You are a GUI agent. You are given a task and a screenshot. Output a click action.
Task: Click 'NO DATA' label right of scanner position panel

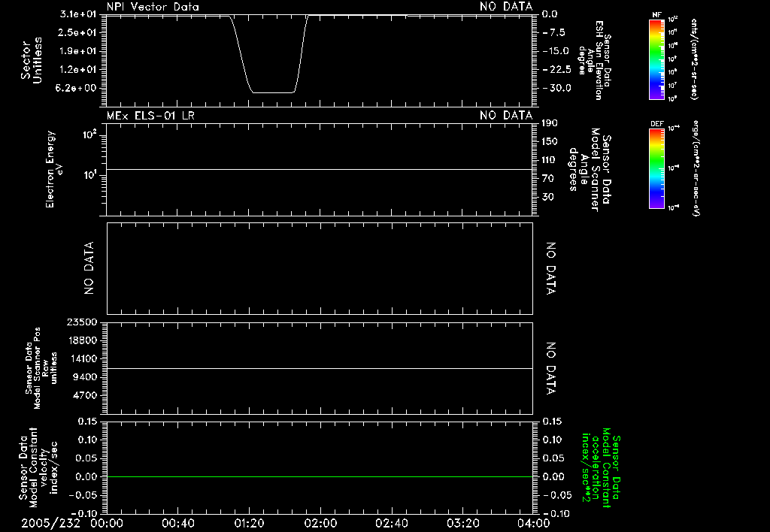point(551,369)
